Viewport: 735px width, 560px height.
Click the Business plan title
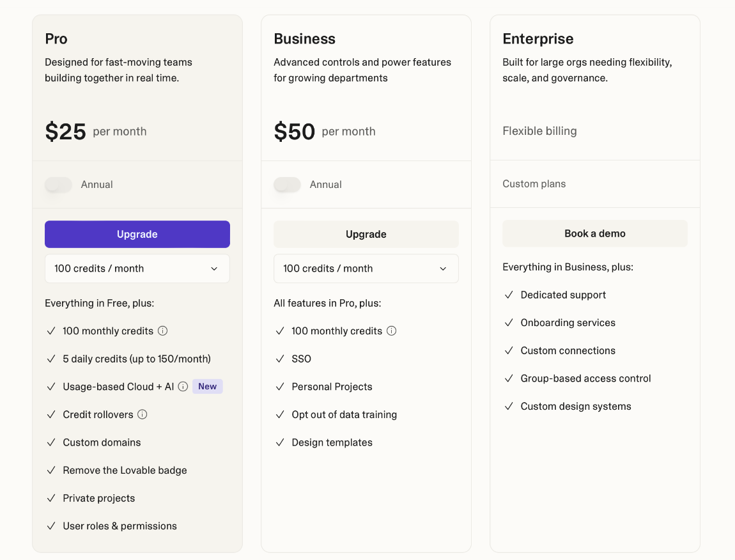click(304, 39)
